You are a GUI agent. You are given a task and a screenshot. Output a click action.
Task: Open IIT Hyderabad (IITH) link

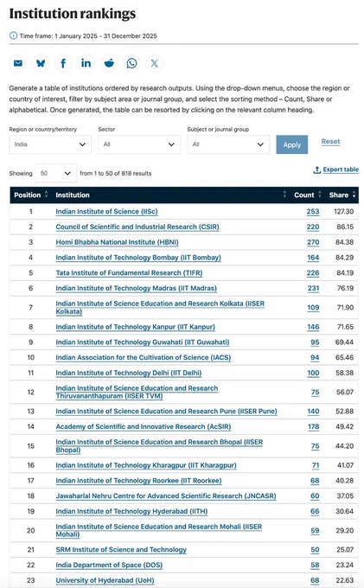pyautogui.click(x=131, y=512)
